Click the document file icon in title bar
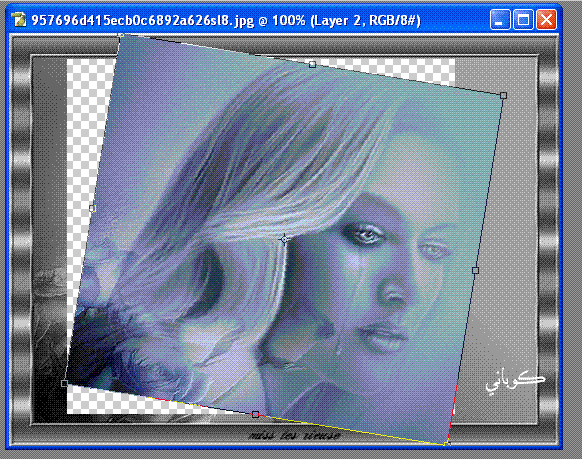Viewport: 582px width, 459px height. pos(19,19)
